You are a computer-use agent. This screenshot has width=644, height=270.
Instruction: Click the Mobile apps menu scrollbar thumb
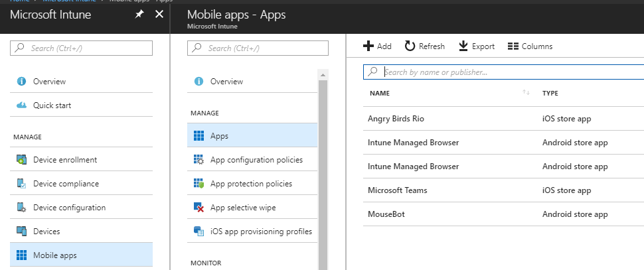[323, 174]
